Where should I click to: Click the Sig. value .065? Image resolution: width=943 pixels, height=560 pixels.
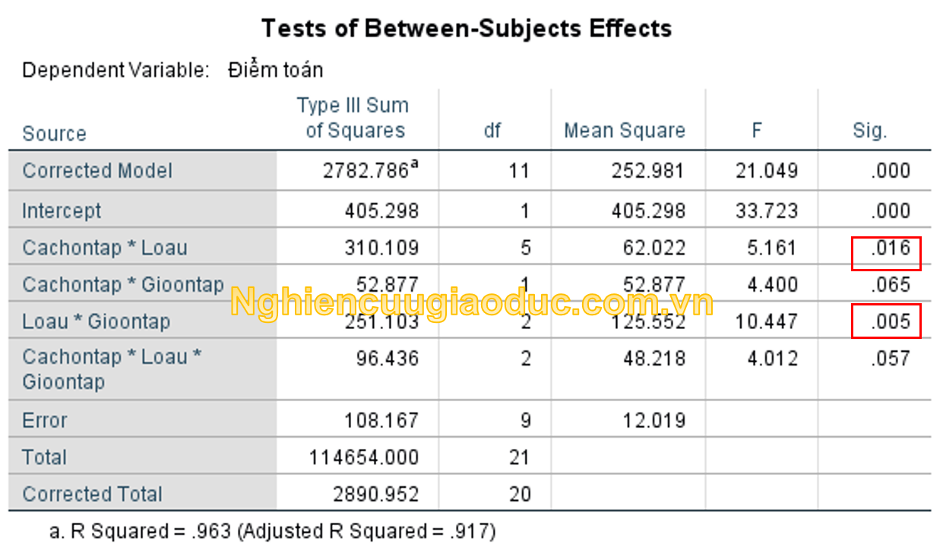[890, 286]
